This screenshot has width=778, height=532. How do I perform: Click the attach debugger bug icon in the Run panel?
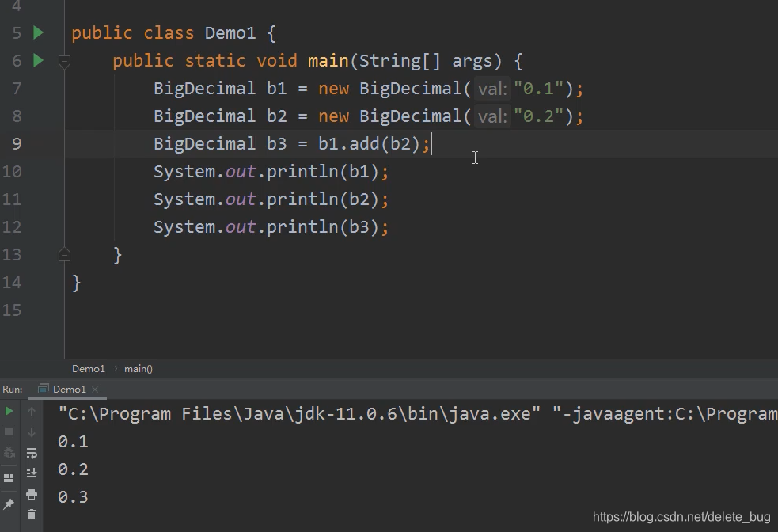click(x=9, y=453)
